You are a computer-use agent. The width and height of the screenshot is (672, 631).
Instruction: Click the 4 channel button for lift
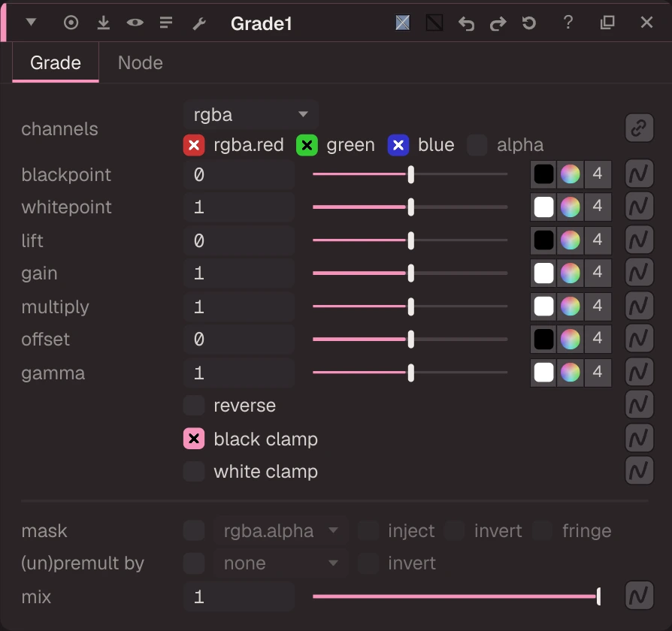pyautogui.click(x=598, y=240)
